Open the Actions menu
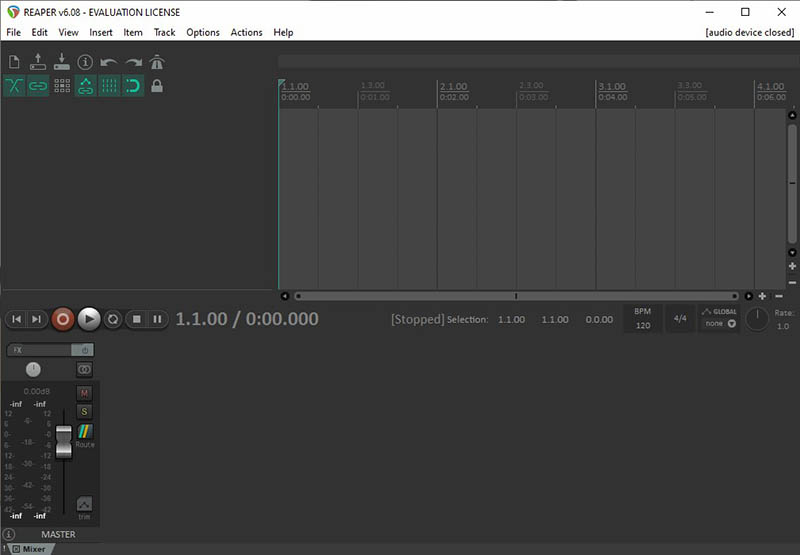Screen dimensions: 800x555 click(246, 32)
